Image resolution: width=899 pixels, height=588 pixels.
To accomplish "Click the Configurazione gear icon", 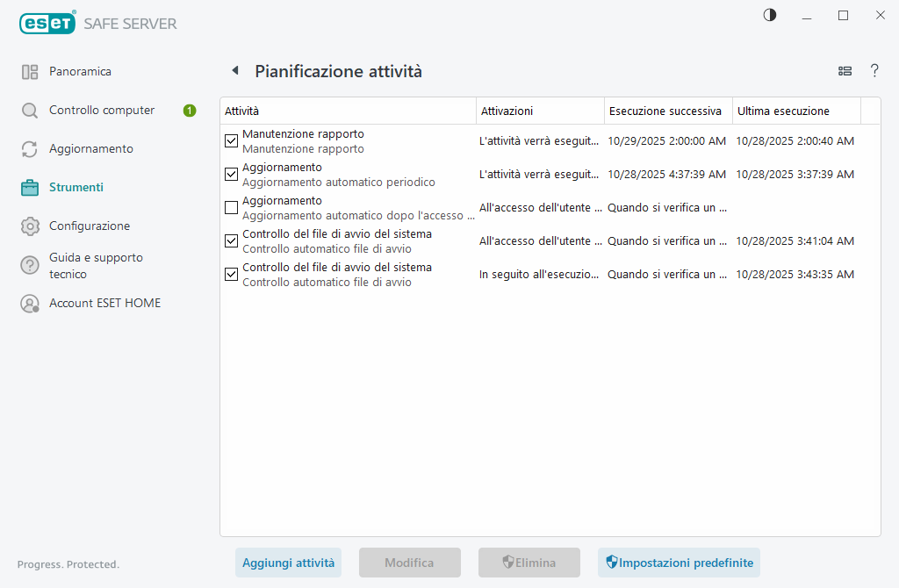I will point(30,226).
